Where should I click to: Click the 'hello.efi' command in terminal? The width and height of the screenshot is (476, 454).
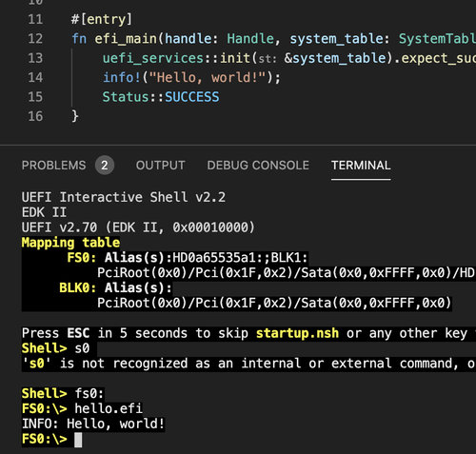(109, 408)
